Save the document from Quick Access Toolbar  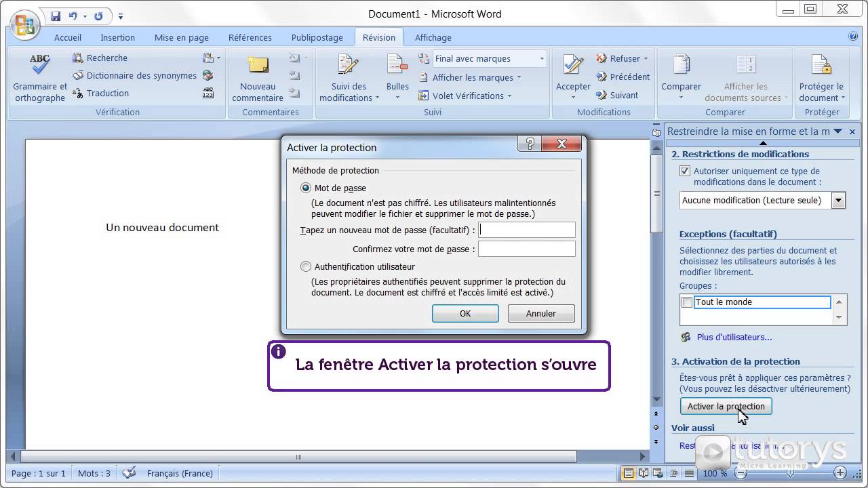(56, 16)
